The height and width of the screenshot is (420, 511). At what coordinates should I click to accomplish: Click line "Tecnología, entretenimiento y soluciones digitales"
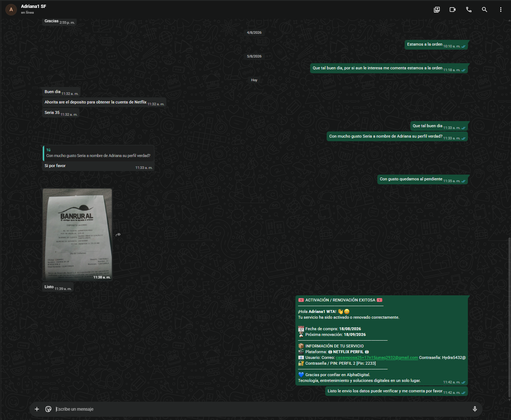point(359,381)
